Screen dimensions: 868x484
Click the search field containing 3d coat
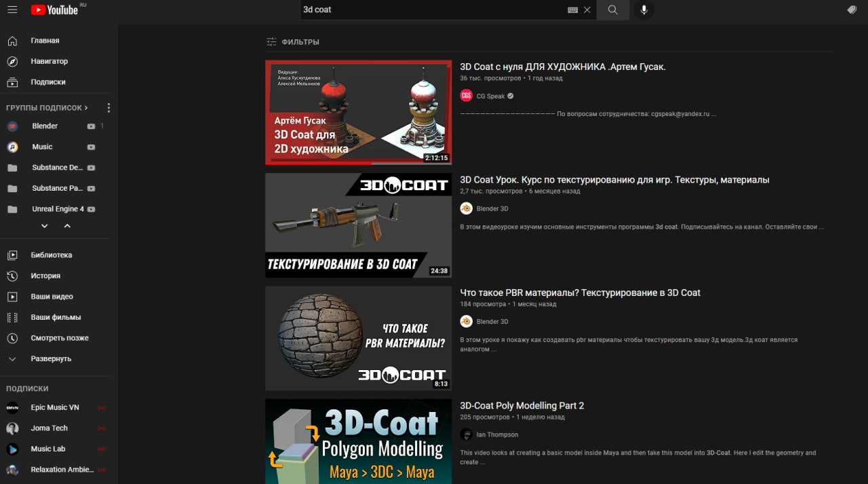[x=433, y=10]
